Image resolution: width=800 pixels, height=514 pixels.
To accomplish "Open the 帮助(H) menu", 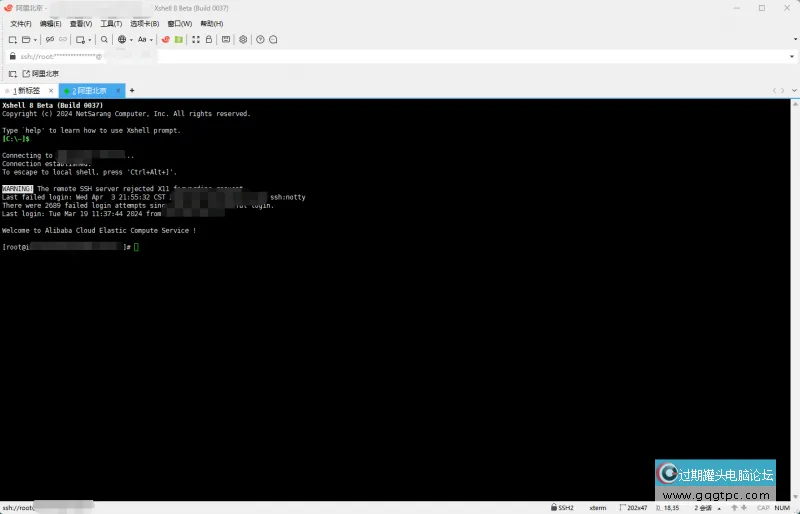I will (212, 24).
